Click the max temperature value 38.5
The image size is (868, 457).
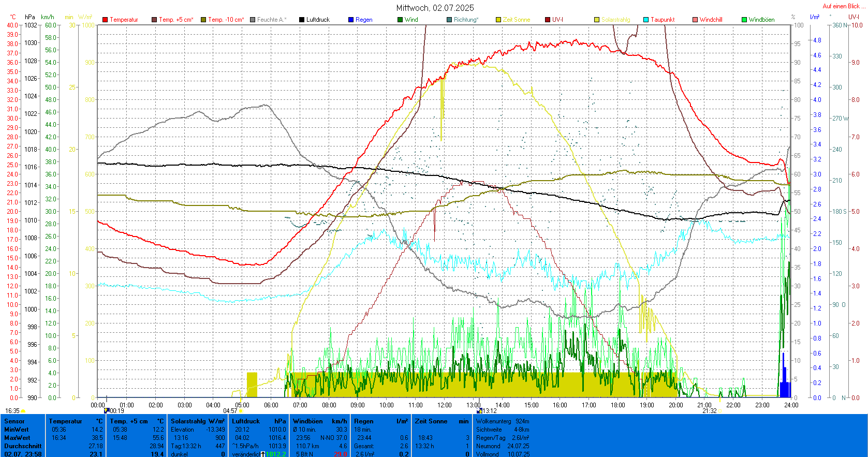pyautogui.click(x=97, y=438)
